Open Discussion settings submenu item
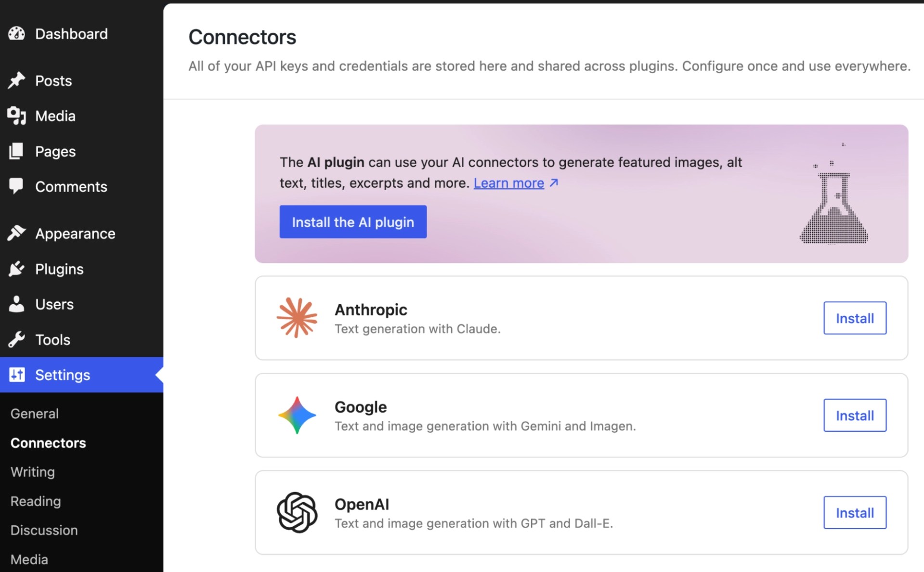 [44, 530]
